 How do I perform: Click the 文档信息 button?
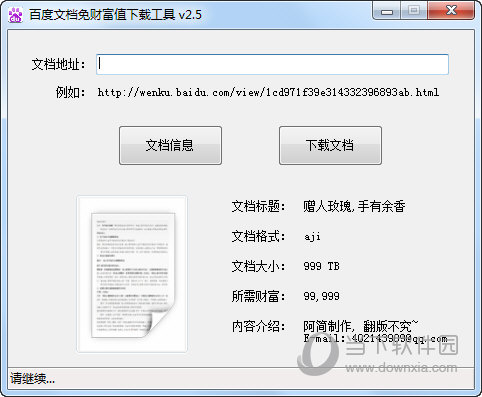pos(170,145)
